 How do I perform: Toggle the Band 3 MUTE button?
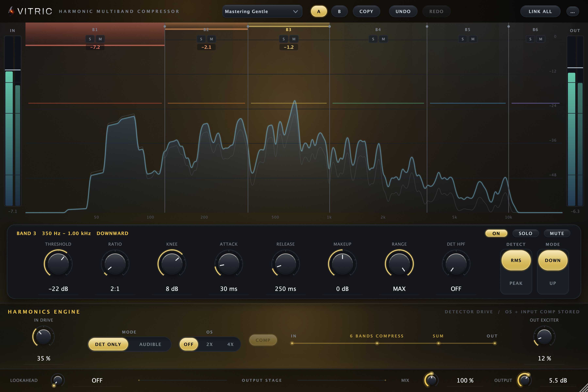pyautogui.click(x=557, y=233)
